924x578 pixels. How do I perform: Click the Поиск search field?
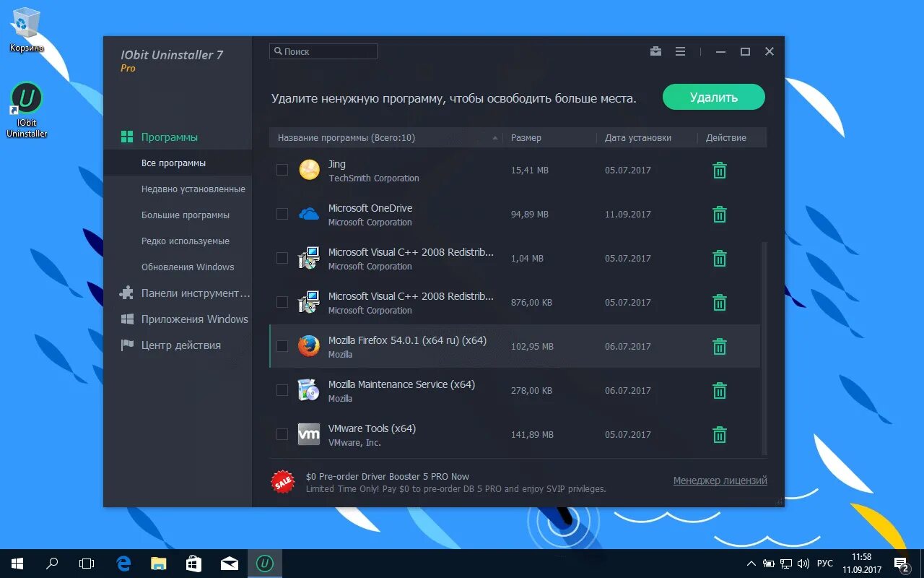pyautogui.click(x=323, y=51)
